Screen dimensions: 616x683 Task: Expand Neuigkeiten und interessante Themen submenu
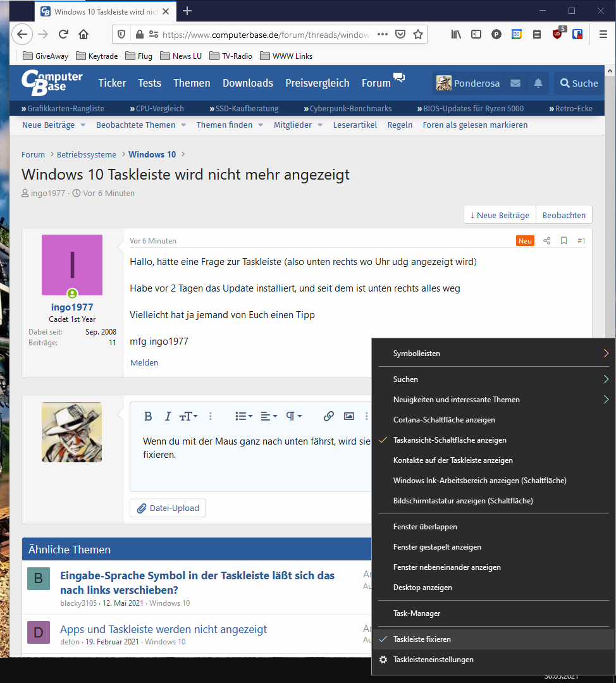point(493,400)
